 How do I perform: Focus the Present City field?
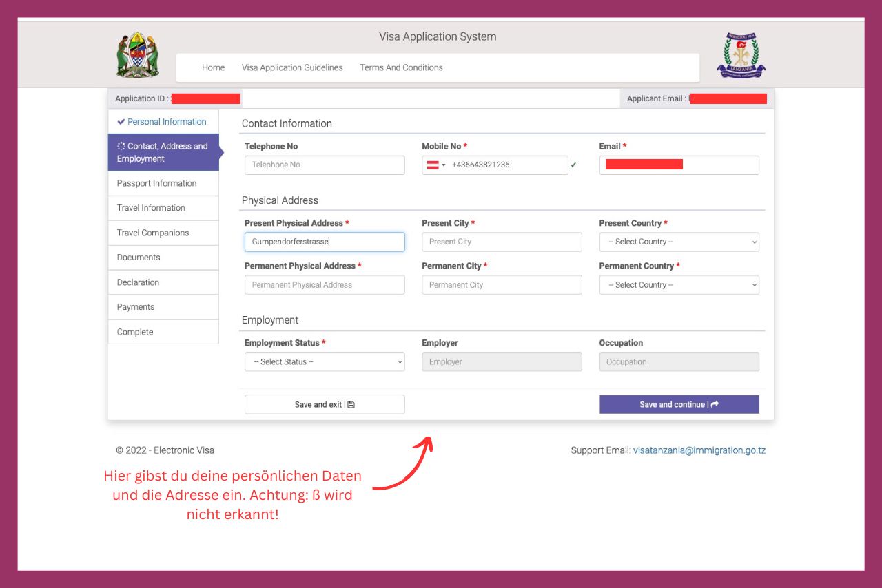click(502, 242)
